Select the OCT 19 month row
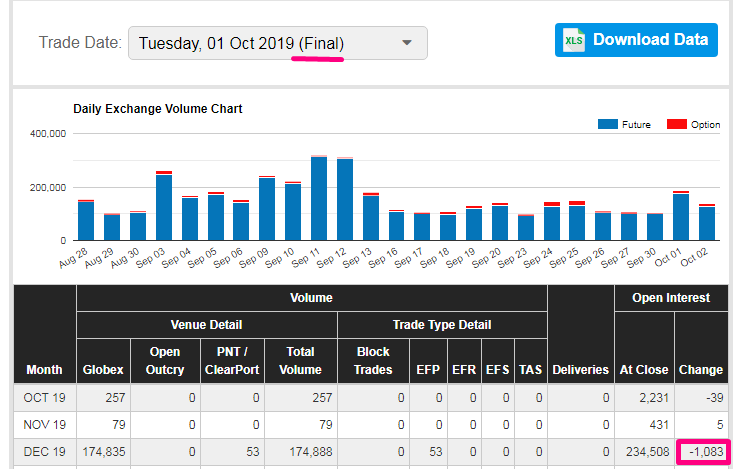 [x=44, y=395]
